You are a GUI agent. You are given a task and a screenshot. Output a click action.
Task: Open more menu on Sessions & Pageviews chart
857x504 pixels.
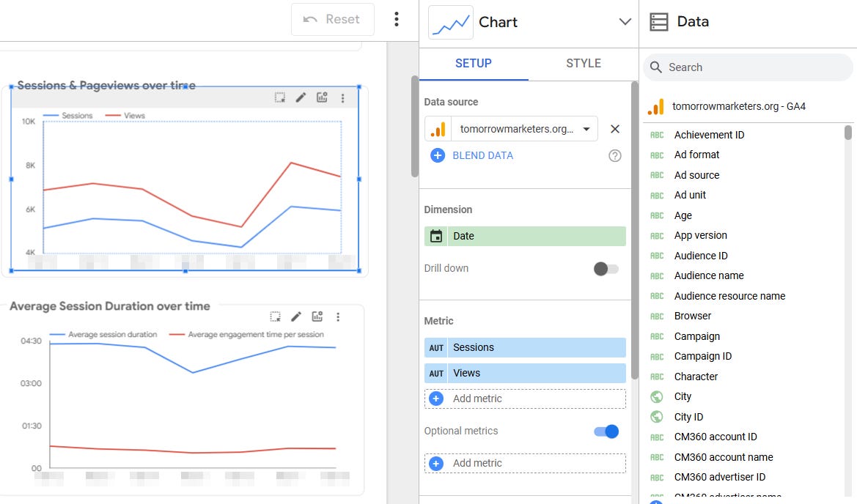pyautogui.click(x=342, y=98)
